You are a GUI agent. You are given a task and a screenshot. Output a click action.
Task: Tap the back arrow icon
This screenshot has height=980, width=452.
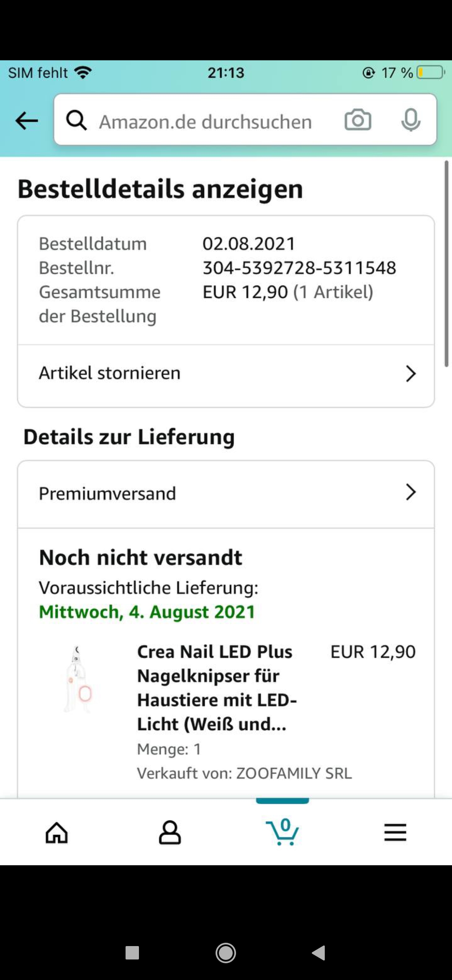pos(26,121)
